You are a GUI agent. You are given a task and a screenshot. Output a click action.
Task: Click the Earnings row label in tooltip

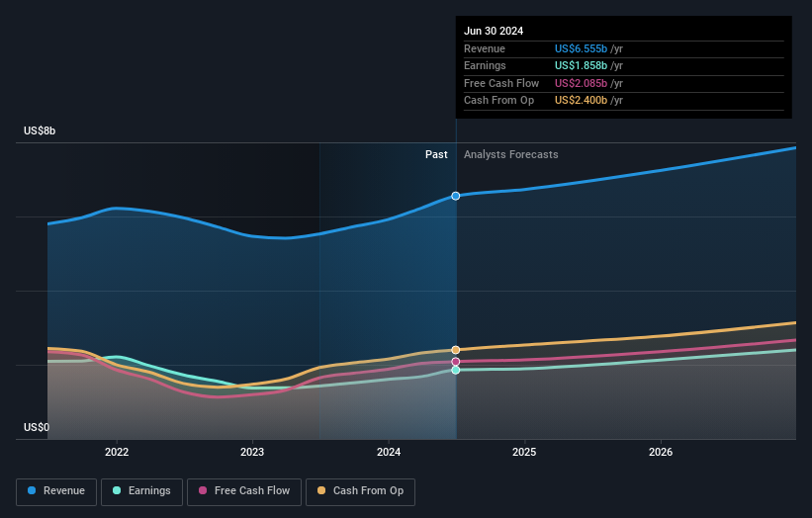[485, 65]
